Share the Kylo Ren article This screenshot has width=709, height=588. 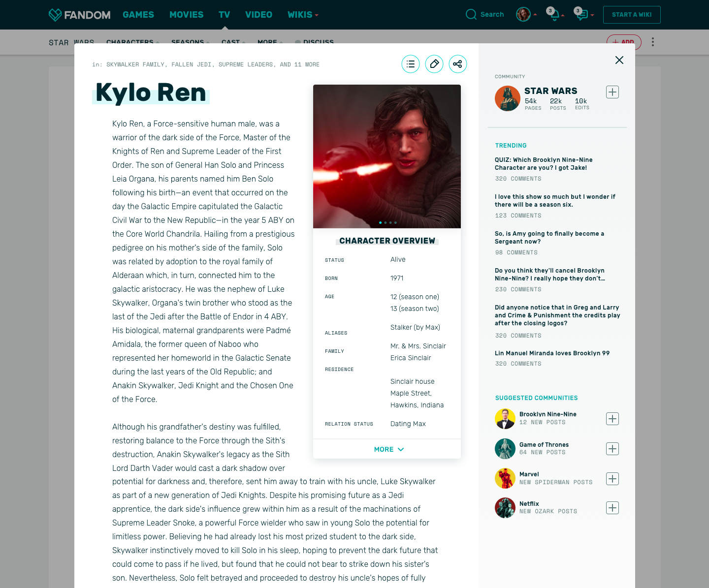click(457, 64)
